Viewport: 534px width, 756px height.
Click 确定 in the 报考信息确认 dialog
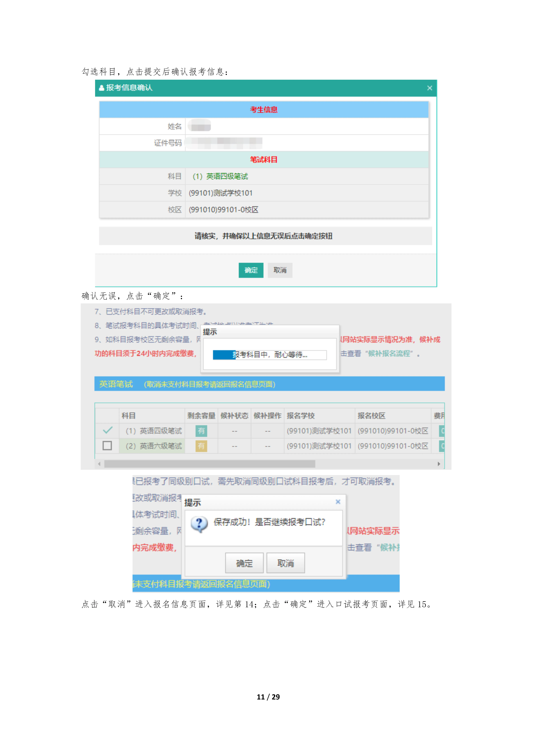tap(251, 270)
